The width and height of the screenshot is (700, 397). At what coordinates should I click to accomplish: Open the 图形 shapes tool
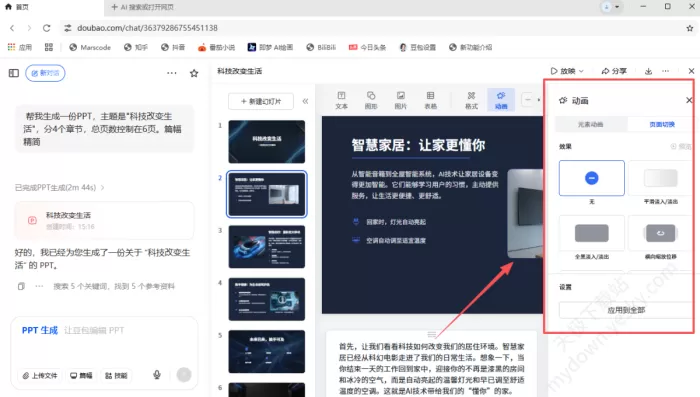(371, 100)
